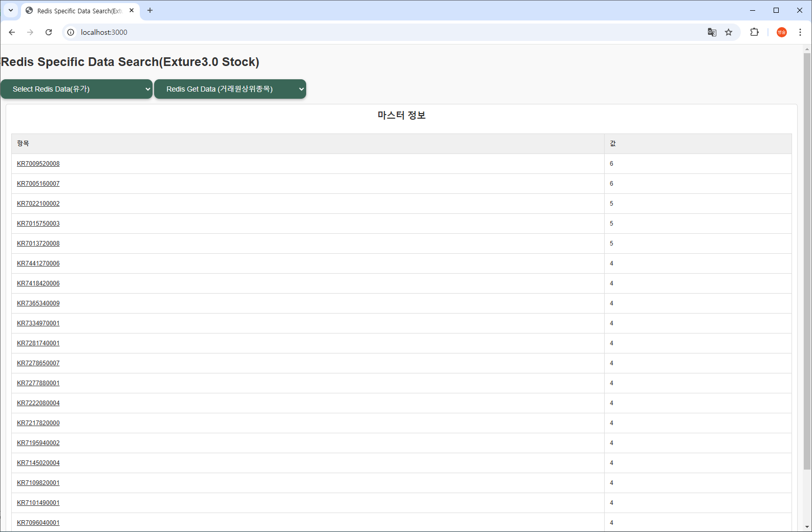This screenshot has height=532, width=812.
Task: View site information icon in address bar
Action: 71,32
